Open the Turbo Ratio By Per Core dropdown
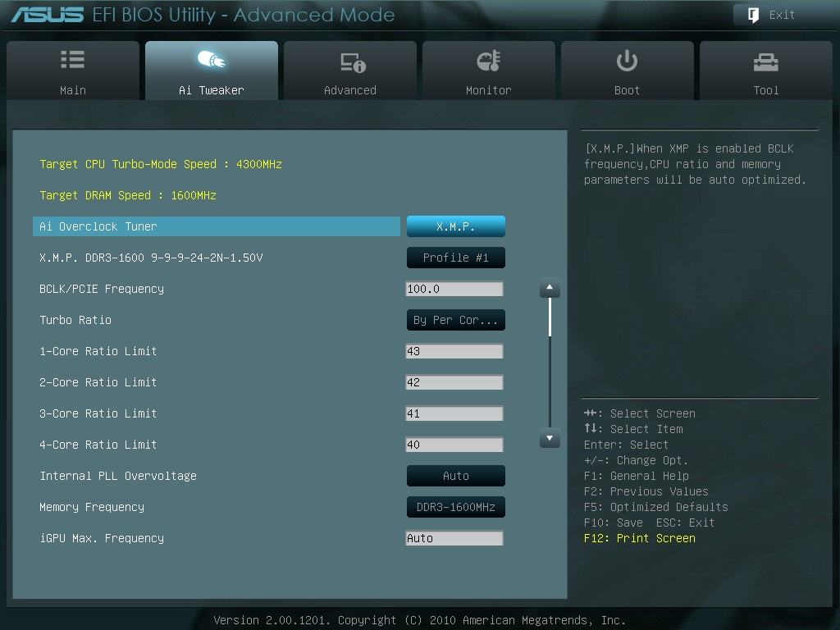Viewport: 840px width, 630px height. pyautogui.click(x=456, y=320)
